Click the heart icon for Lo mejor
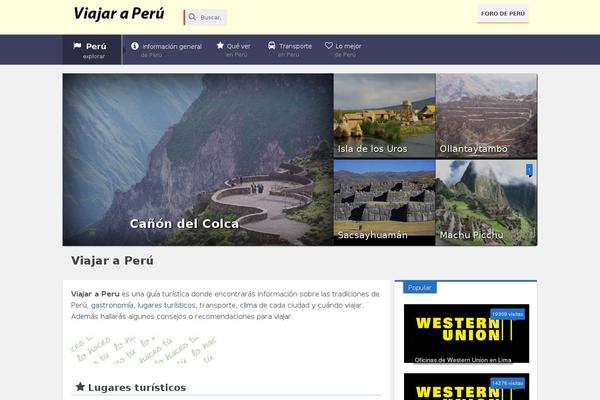Screen dimensions: 600x400 pyautogui.click(x=329, y=46)
